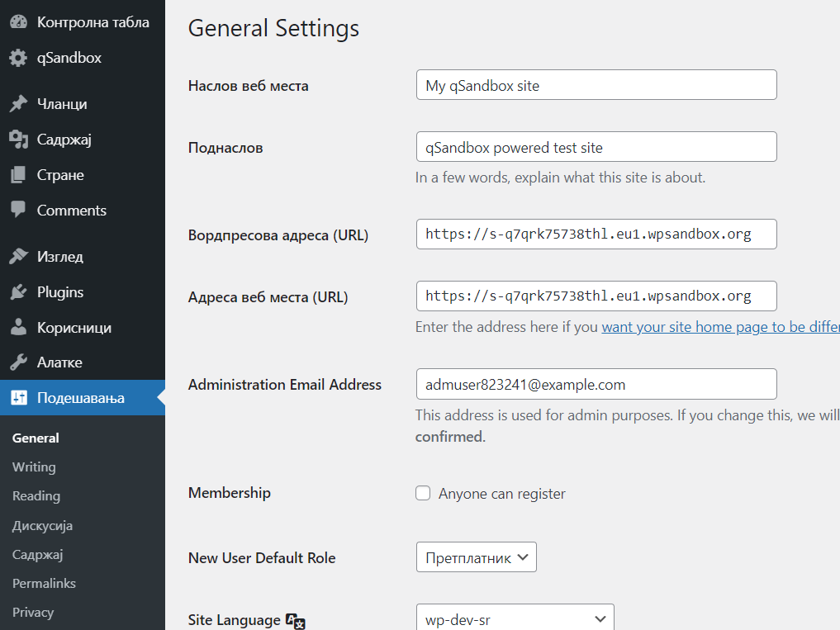840x630 pixels.
Task: Click the wrench icon beside Алатке
Action: point(18,362)
